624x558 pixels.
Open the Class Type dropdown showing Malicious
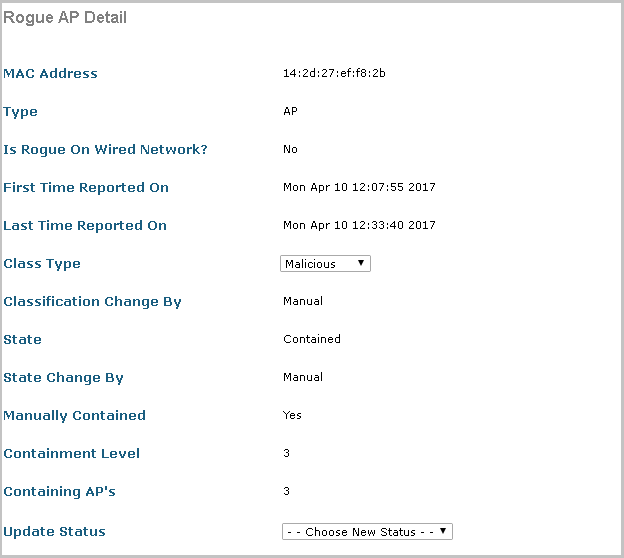[325, 264]
